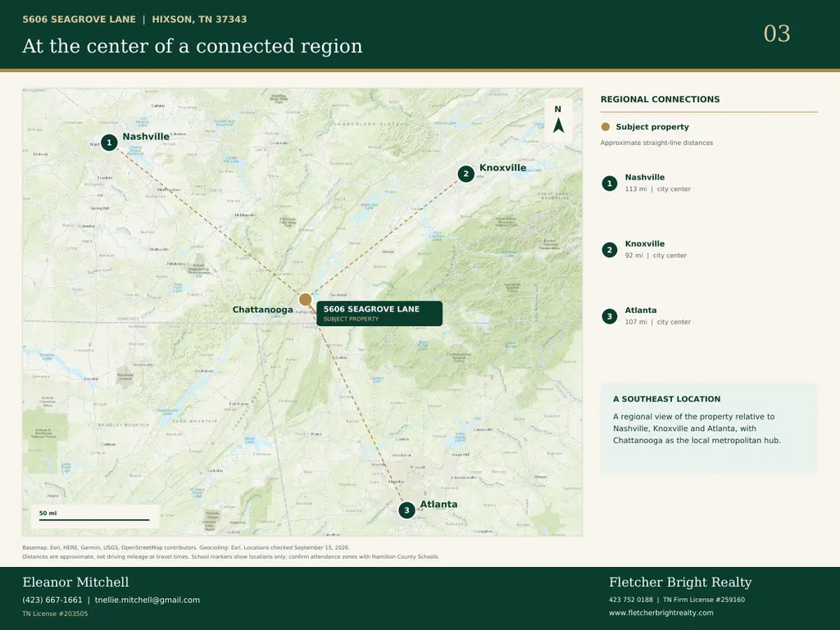Click the Fletcher Bright Realty name

coord(680,582)
